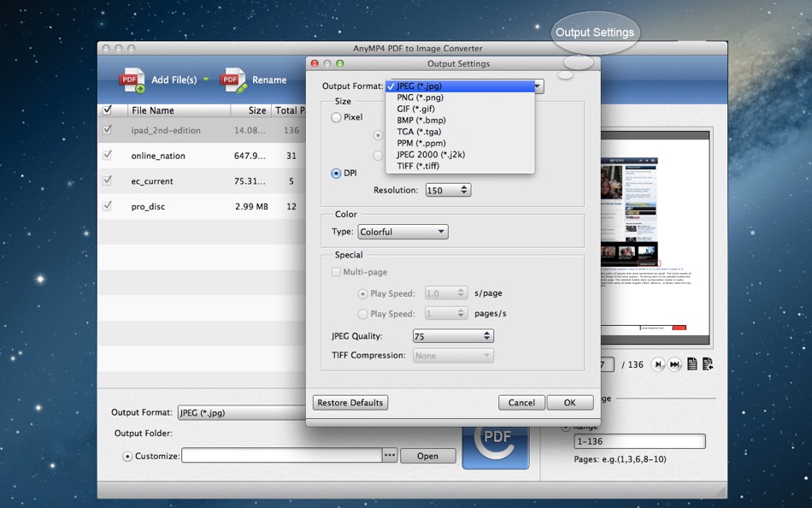
Task: Click the Add File(s) PDF icon
Action: click(x=132, y=80)
